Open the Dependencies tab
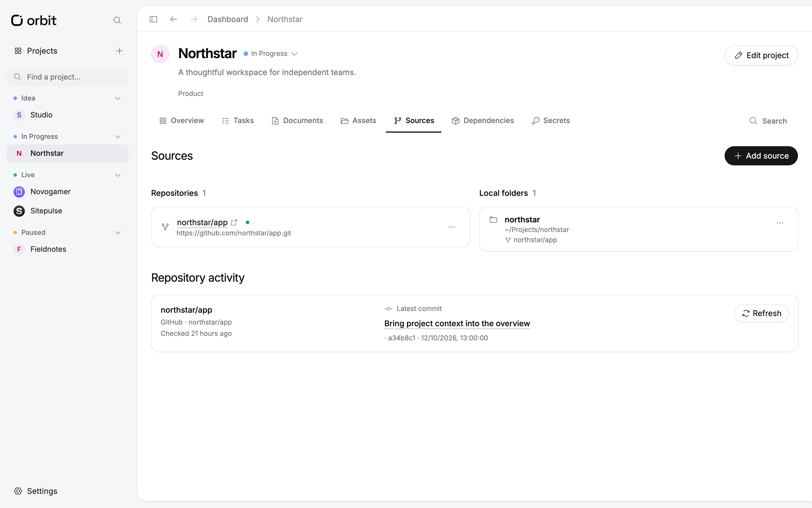 482,121
